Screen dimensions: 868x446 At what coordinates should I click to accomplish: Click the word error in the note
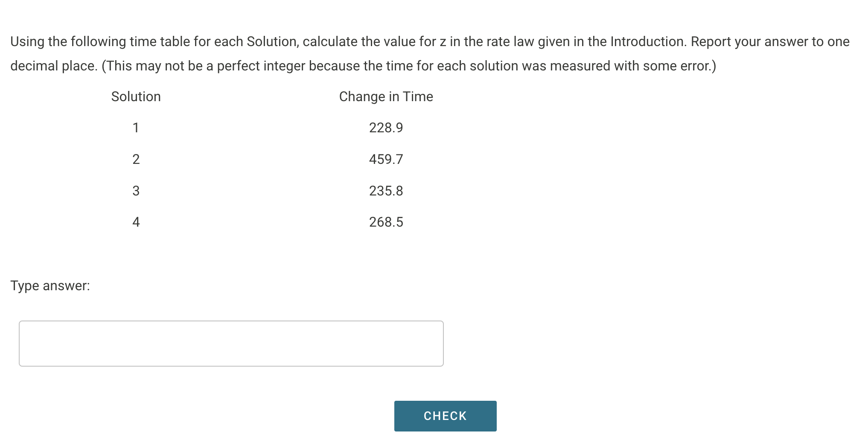coord(694,66)
